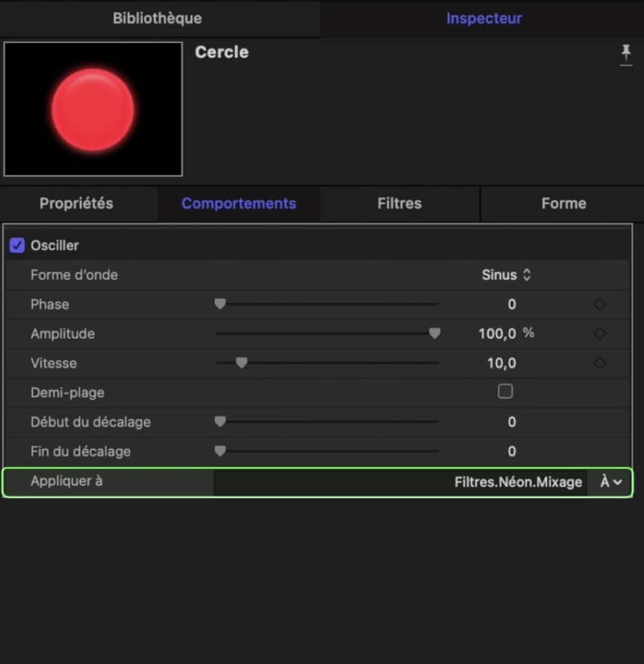Click the Appliquer à Filtres.Néon.Mixage field

[x=401, y=482]
